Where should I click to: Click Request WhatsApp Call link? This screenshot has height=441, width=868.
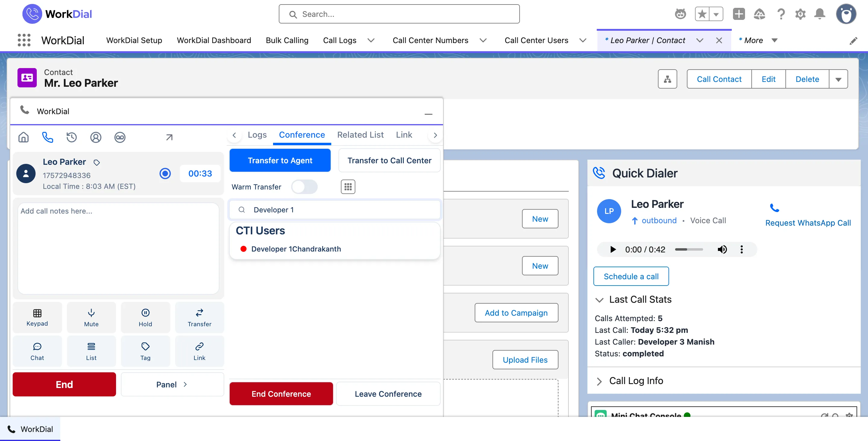(808, 223)
